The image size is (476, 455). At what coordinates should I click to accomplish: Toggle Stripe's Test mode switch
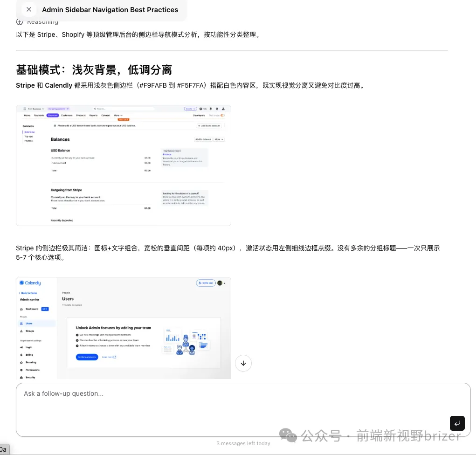pyautogui.click(x=221, y=115)
